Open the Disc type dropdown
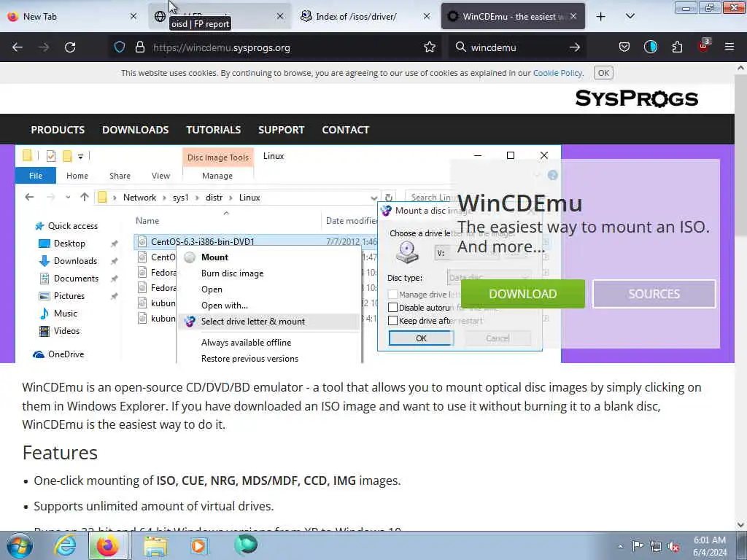747x560 pixels. click(489, 277)
